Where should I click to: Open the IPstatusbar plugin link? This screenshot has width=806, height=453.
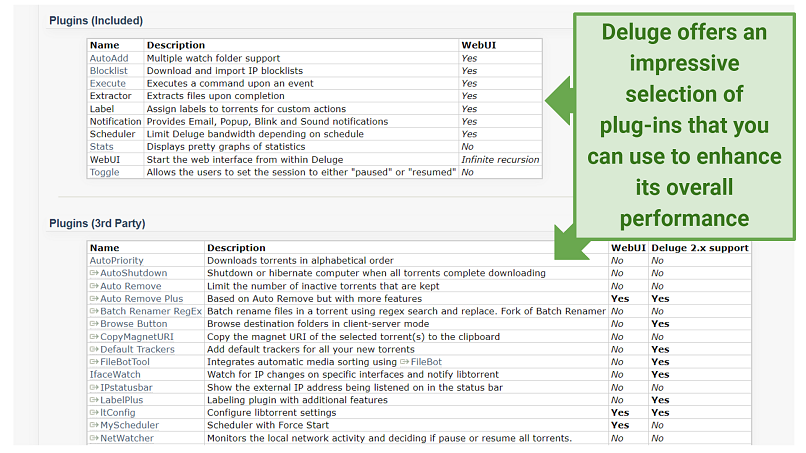[126, 388]
